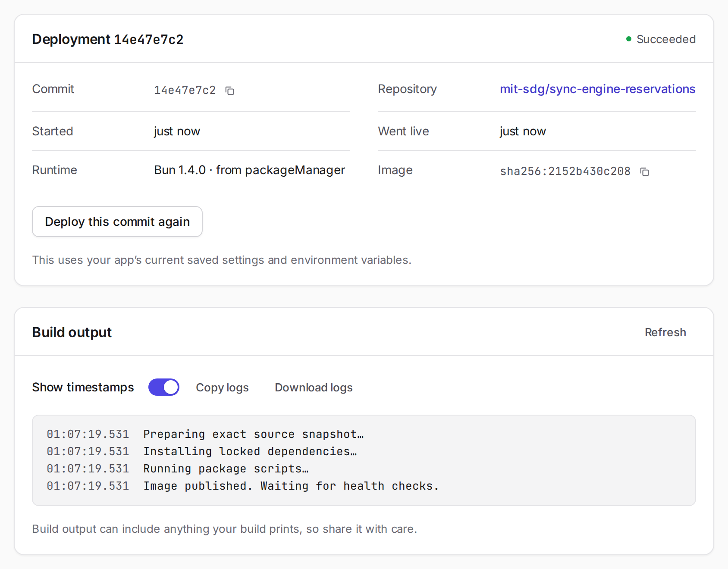
Task: Click the Show timestamps label
Action: (83, 387)
